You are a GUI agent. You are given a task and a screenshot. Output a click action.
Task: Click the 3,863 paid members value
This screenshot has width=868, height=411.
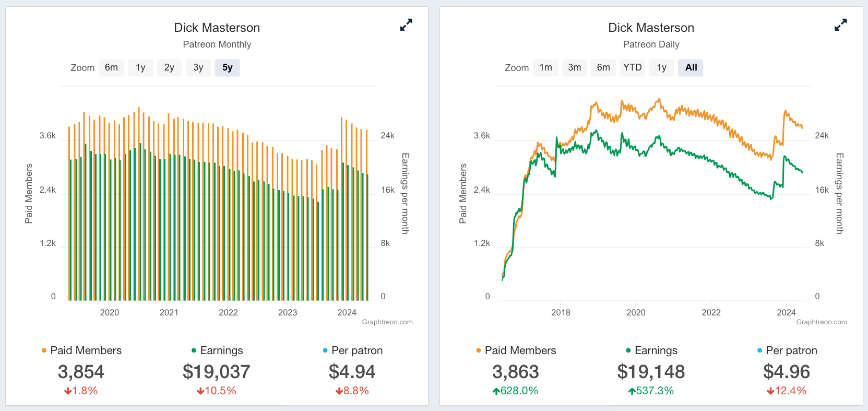[x=516, y=372]
